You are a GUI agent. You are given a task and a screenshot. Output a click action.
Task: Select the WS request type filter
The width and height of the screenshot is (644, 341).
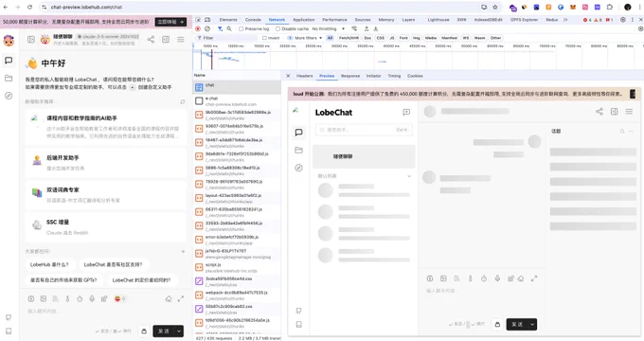(x=466, y=38)
